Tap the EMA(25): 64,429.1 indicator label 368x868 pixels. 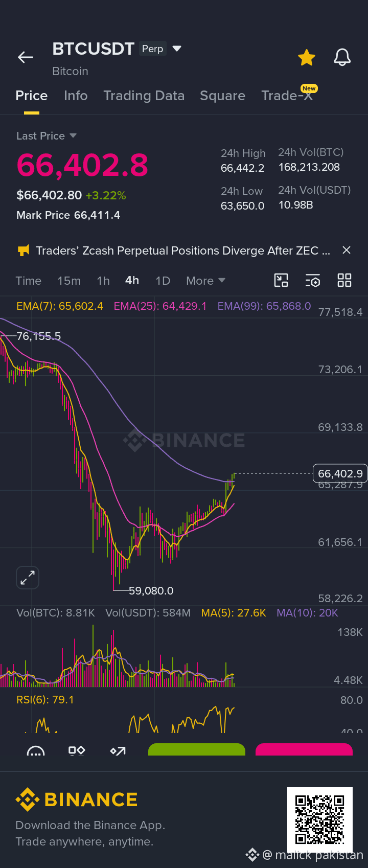click(160, 306)
